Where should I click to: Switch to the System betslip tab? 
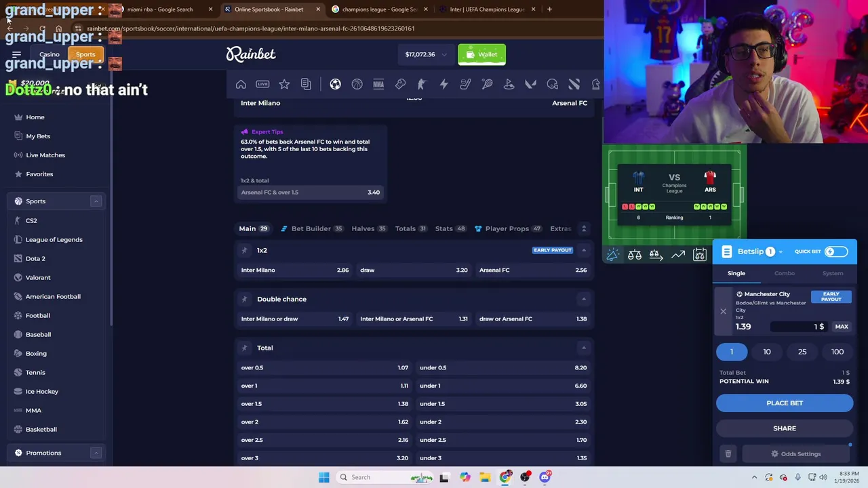pyautogui.click(x=833, y=273)
